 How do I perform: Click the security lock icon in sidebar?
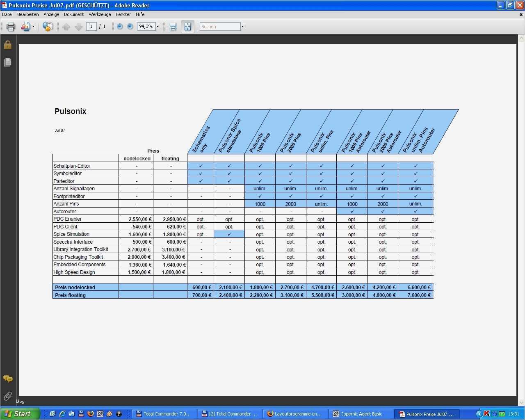8,45
